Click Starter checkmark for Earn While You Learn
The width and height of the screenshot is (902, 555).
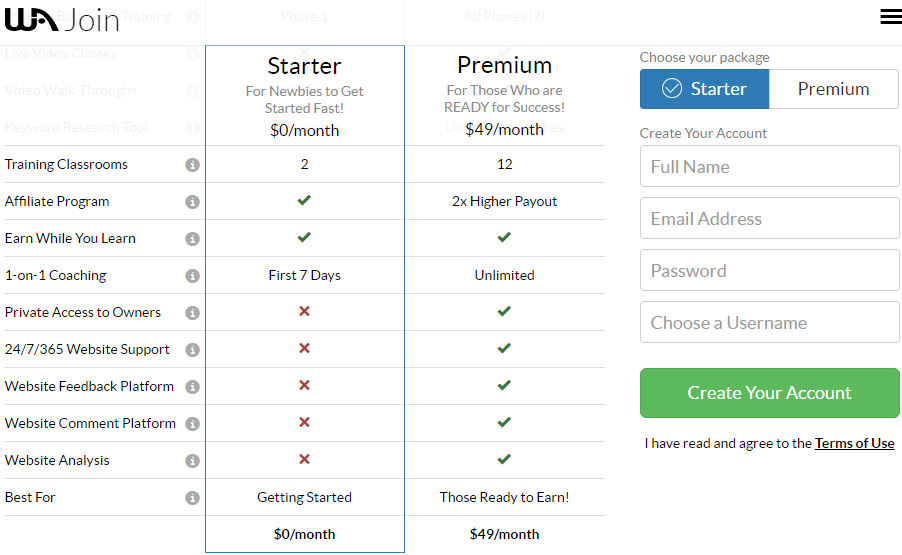(304, 237)
